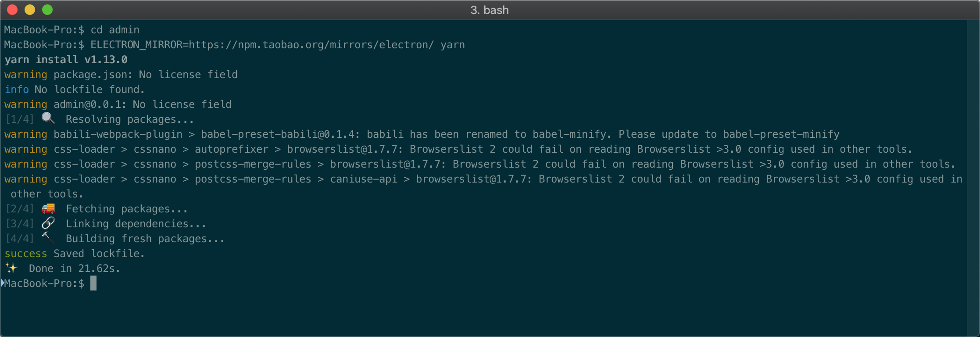Close the bash terminal window
The height and width of the screenshot is (337, 980).
click(12, 10)
